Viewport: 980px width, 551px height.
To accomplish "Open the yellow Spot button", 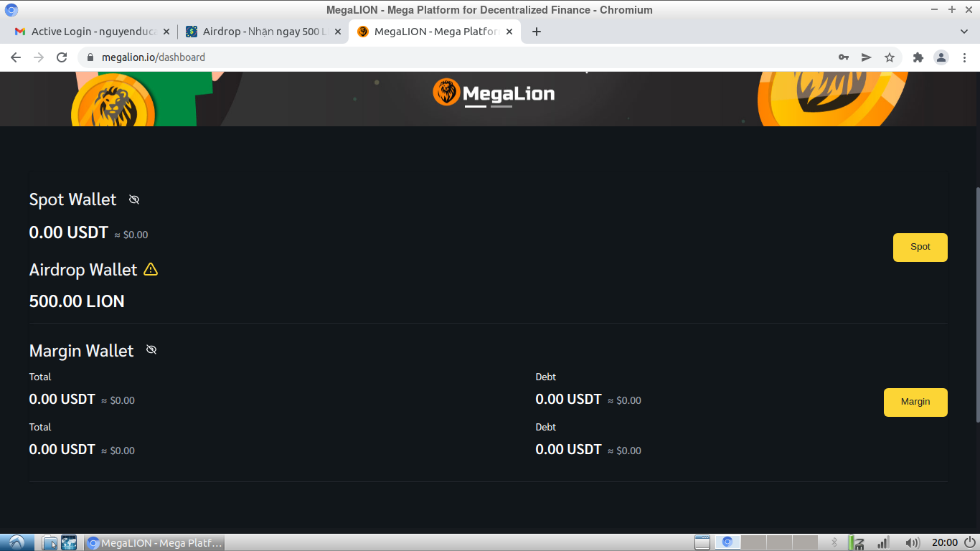I will (x=920, y=247).
